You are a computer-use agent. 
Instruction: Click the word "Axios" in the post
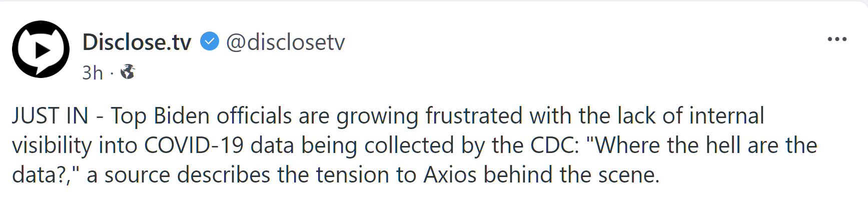click(x=450, y=175)
